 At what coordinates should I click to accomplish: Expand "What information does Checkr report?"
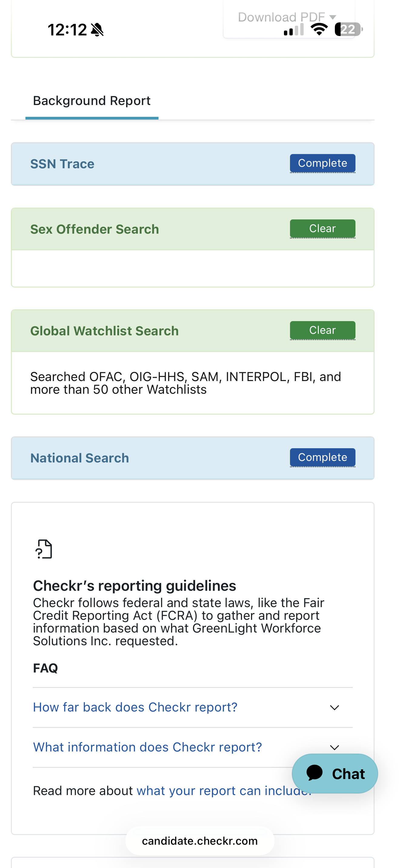[x=147, y=747]
